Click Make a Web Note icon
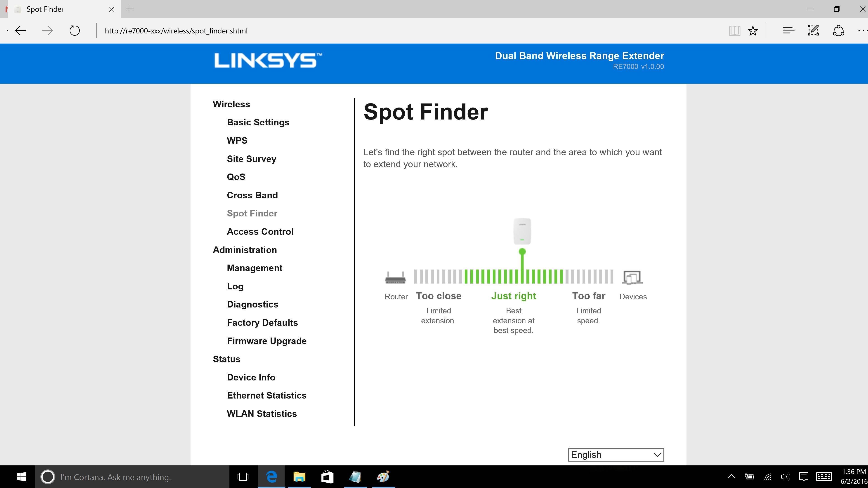 click(813, 31)
